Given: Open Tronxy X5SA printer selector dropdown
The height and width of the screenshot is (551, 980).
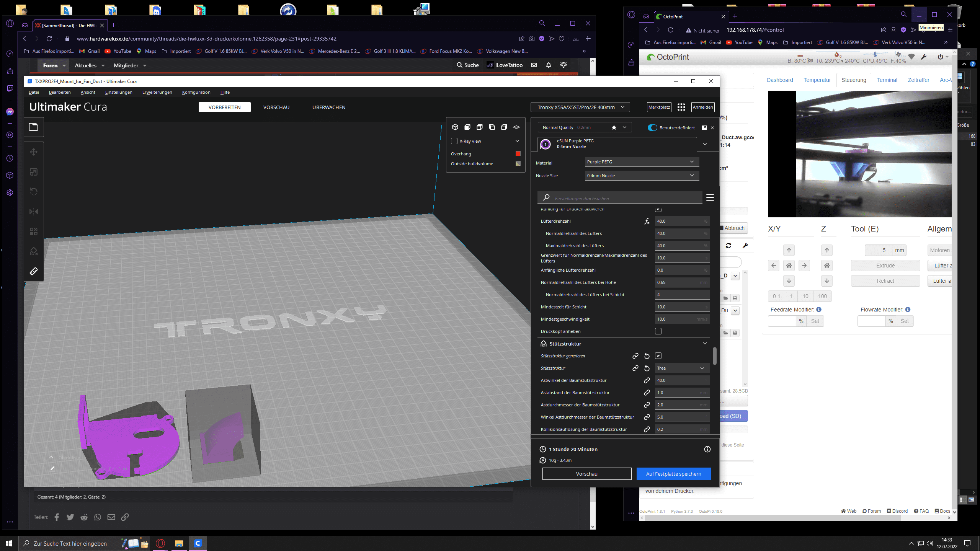Looking at the screenshot, I should coord(580,107).
